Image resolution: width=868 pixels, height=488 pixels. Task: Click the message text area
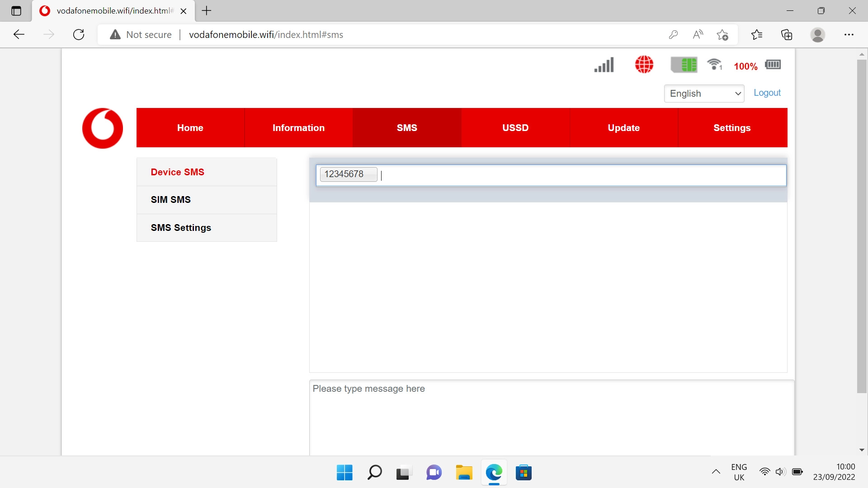tap(552, 418)
